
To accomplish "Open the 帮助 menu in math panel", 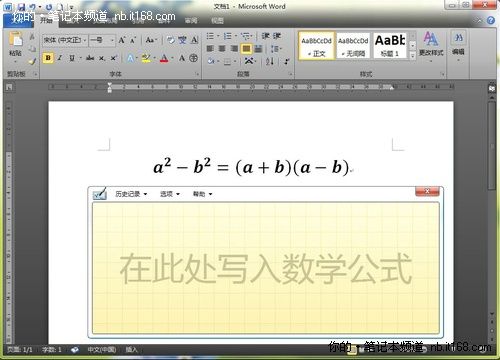I will (202, 194).
